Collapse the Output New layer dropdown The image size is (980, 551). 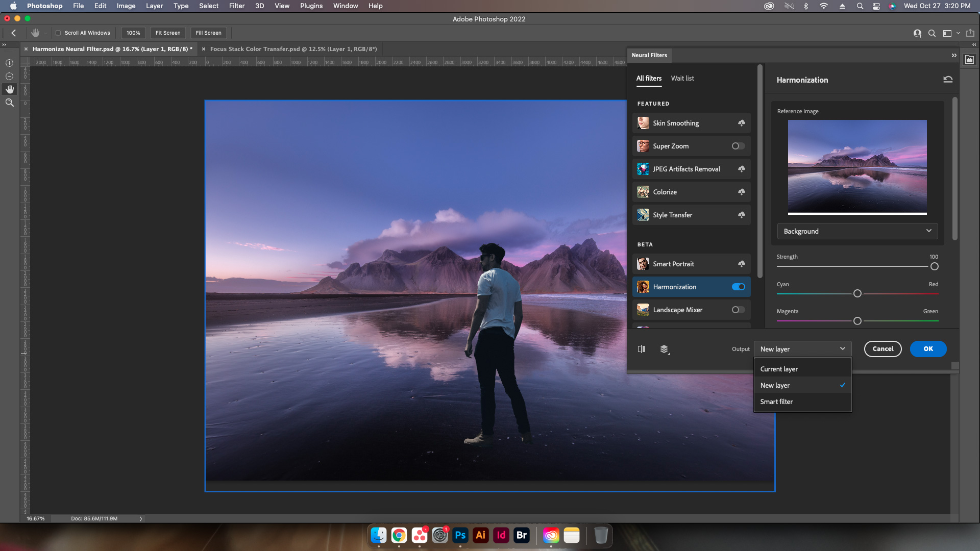[x=802, y=349]
